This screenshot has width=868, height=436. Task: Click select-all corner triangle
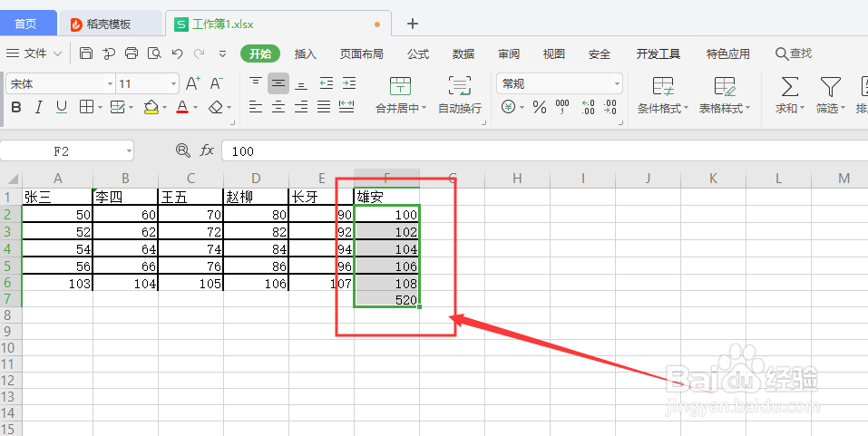[11, 179]
